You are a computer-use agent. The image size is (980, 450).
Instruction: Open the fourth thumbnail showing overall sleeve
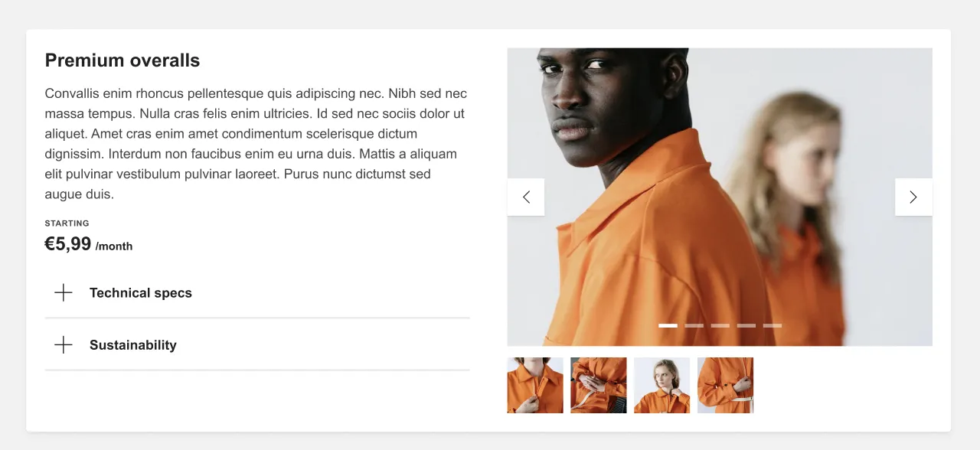click(725, 386)
